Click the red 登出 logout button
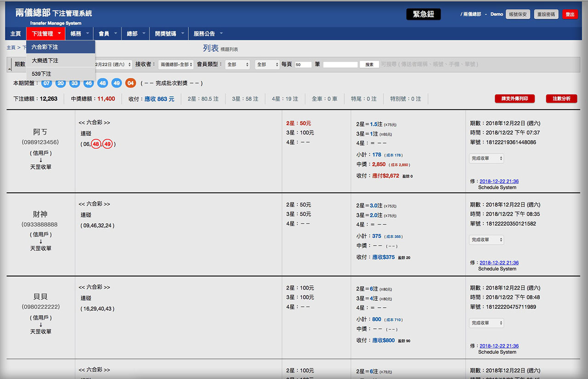This screenshot has height=379, width=588. tap(570, 15)
